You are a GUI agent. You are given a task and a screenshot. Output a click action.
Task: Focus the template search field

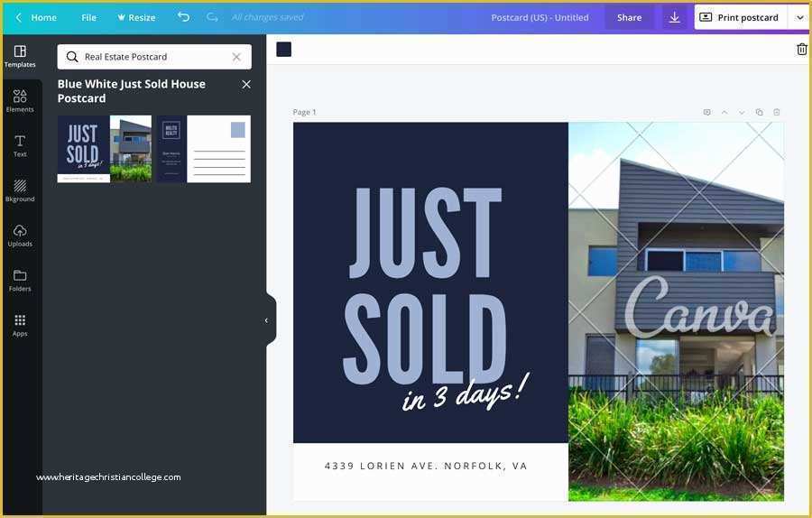pyautogui.click(x=154, y=57)
